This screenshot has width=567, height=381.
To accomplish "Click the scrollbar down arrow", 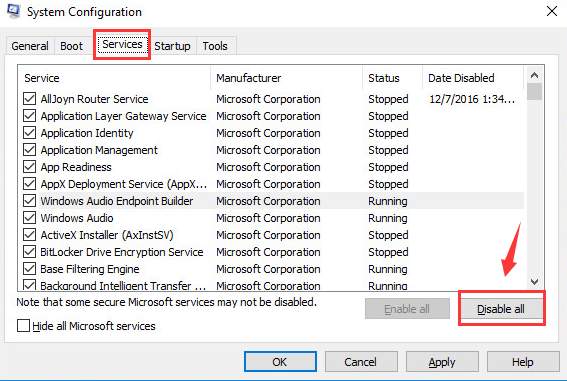I will tap(534, 281).
